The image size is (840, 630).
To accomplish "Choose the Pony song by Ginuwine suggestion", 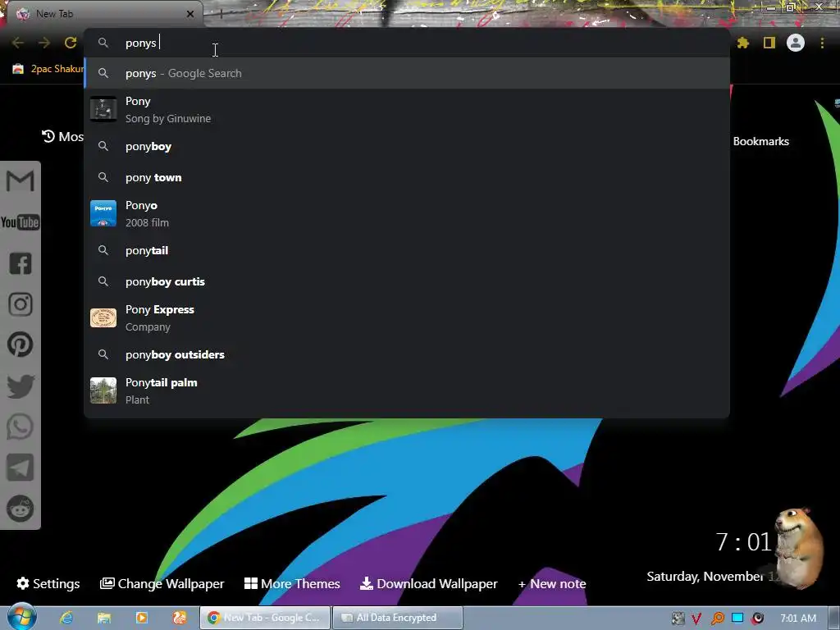I will (407, 109).
